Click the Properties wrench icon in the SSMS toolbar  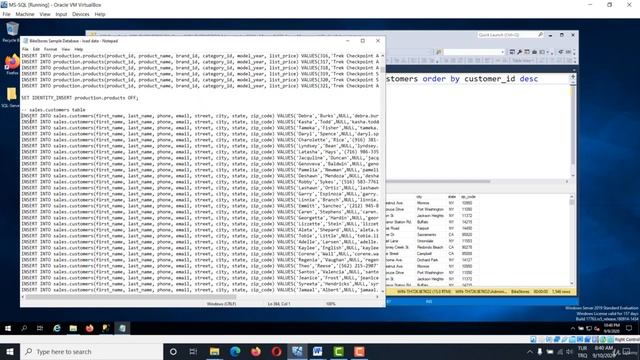(520, 52)
